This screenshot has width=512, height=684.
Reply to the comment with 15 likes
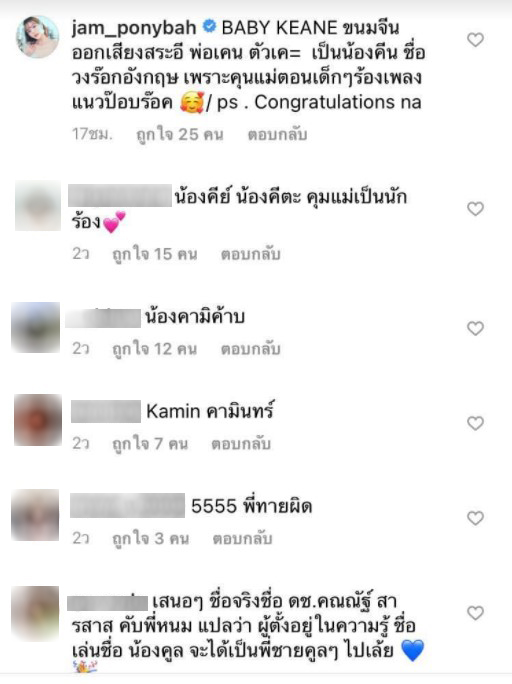click(x=250, y=254)
